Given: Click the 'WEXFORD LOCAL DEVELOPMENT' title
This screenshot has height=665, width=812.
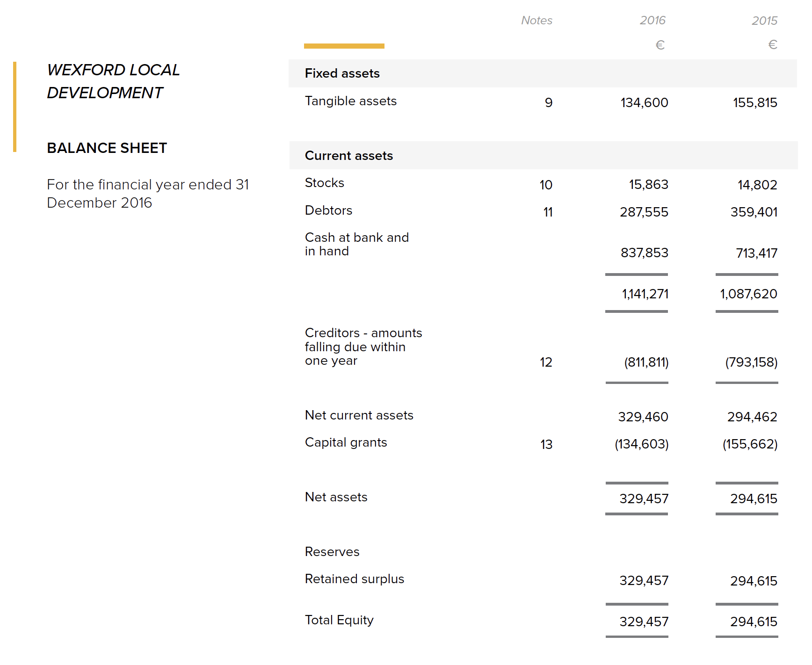Looking at the screenshot, I should tap(113, 81).
